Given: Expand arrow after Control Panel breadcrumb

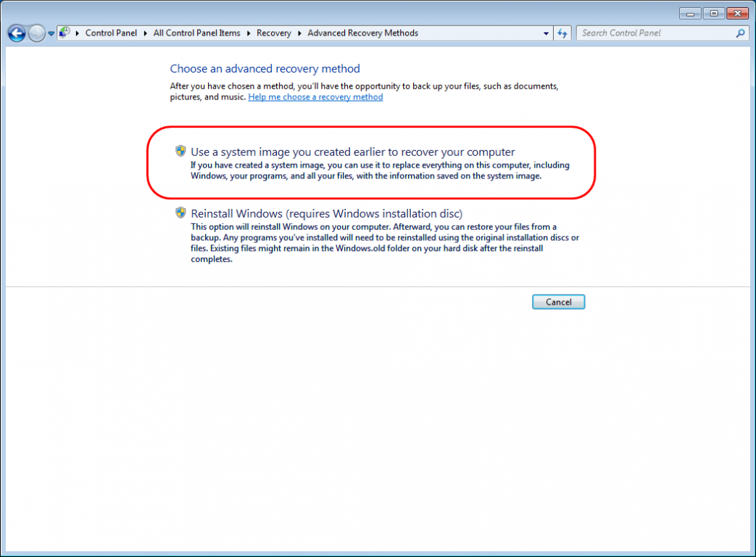Looking at the screenshot, I should pyautogui.click(x=145, y=33).
